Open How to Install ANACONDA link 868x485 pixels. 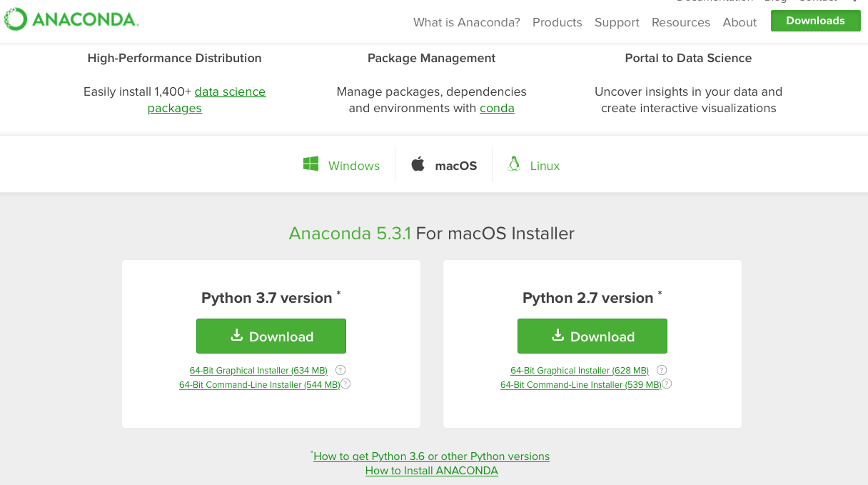click(x=432, y=471)
